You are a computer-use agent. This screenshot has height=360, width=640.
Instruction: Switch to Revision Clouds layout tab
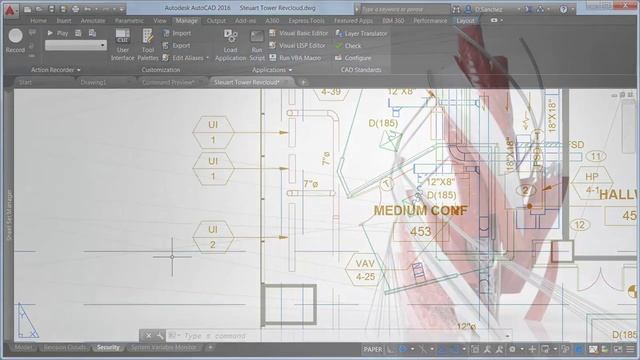coord(64,348)
